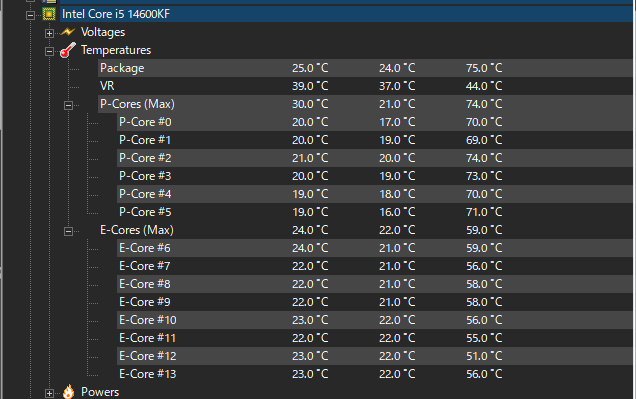Select the P-Core #0 row

point(375,122)
